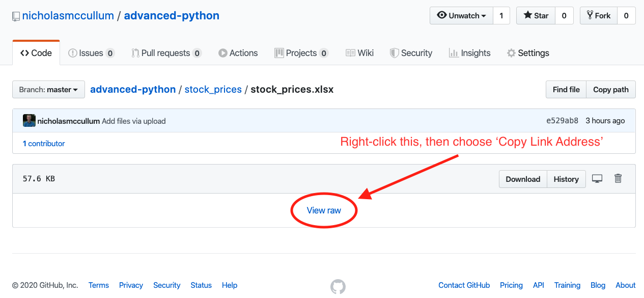Open the Projects tab
Viewport: 644px width, 298px height.
coord(301,53)
